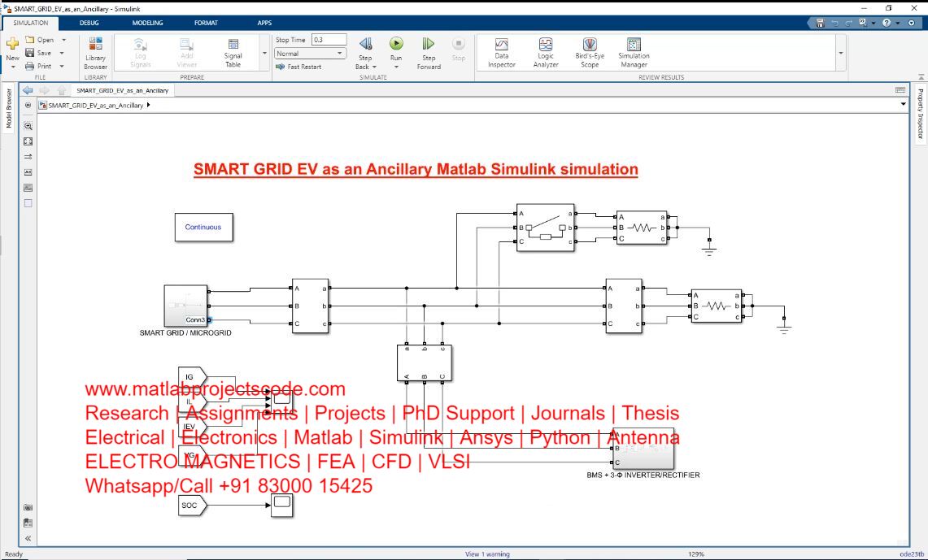Toggle Fast Restart mode
This screenshot has height=560, width=928.
[299, 67]
